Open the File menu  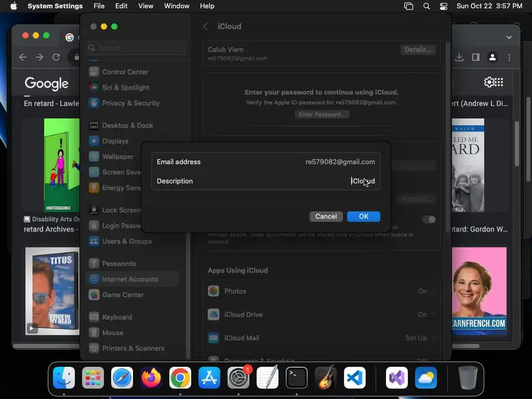(99, 6)
